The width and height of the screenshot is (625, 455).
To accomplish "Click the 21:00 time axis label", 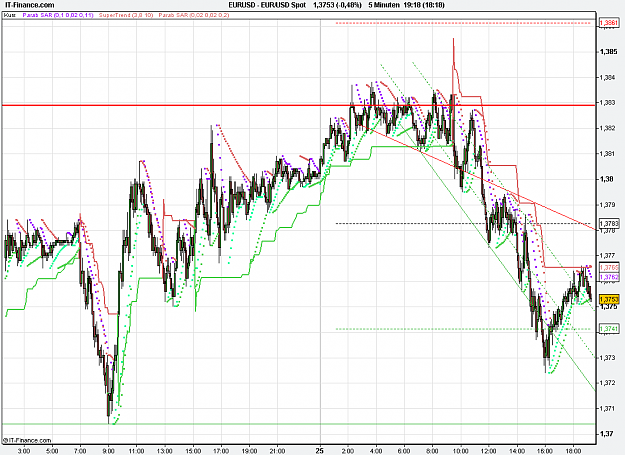I will (x=277, y=451).
